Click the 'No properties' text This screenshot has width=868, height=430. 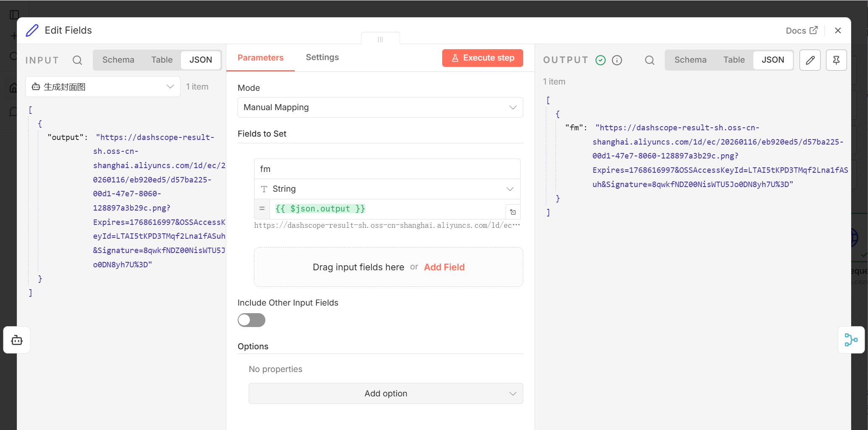point(275,369)
